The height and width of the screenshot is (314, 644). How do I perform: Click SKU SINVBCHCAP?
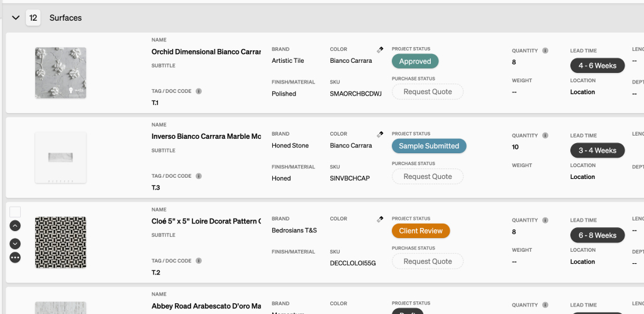tap(350, 178)
